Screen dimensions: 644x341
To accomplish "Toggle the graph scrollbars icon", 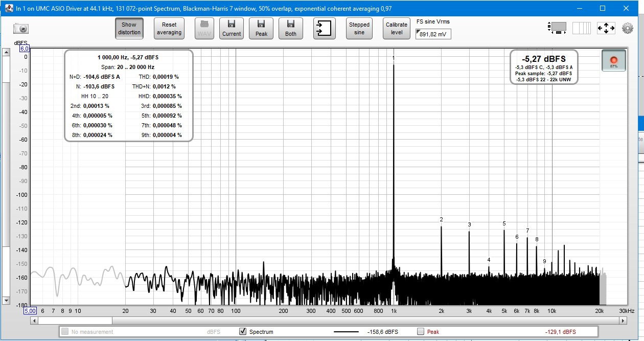I will pos(557,28).
